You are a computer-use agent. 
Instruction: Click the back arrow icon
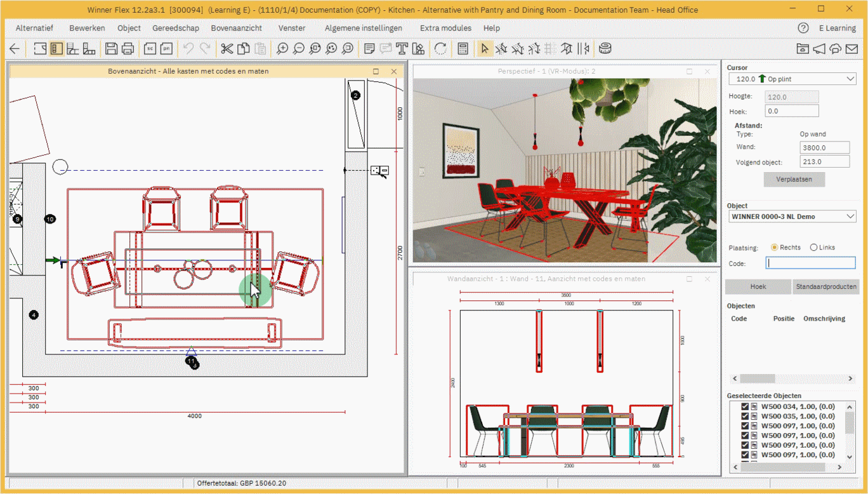click(x=15, y=49)
